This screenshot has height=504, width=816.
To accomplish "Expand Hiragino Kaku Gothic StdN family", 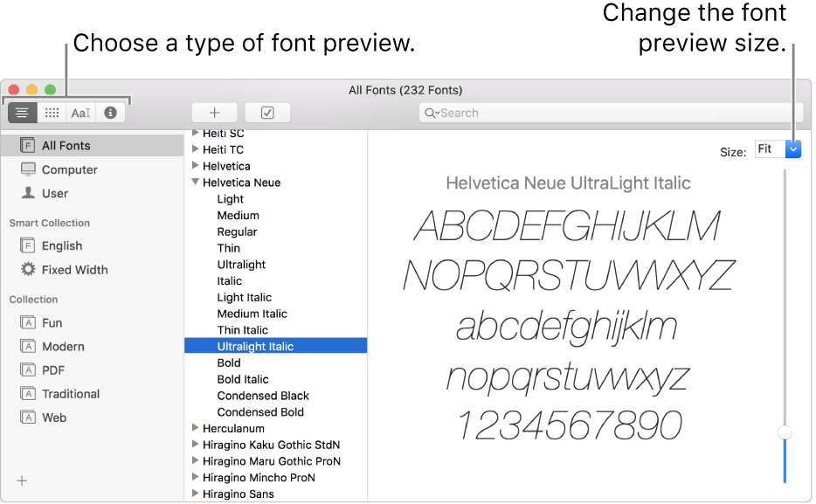I will click(x=196, y=445).
